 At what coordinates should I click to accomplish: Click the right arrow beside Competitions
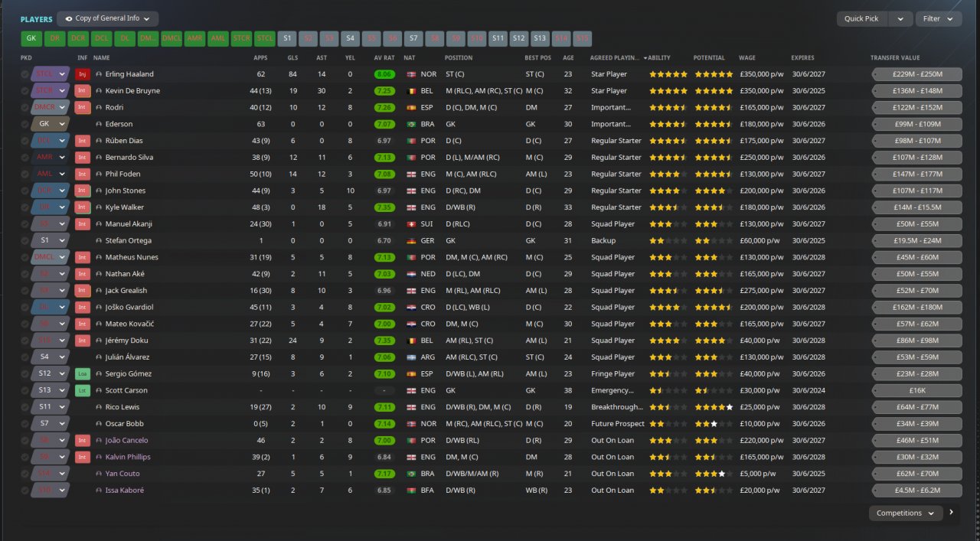[x=952, y=513]
